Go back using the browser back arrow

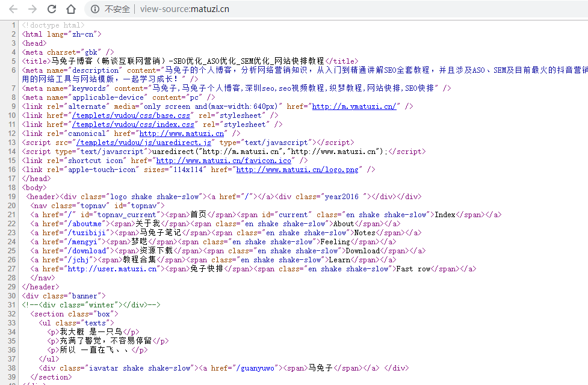click(13, 9)
